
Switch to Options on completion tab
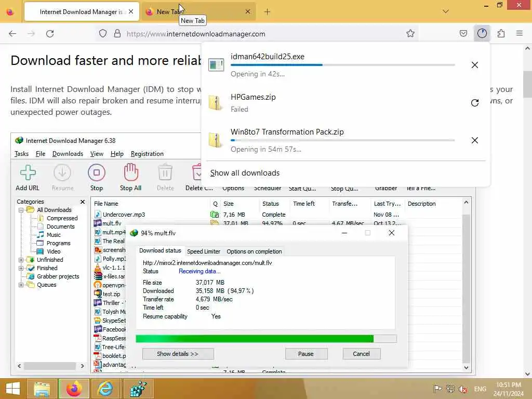pos(254,251)
